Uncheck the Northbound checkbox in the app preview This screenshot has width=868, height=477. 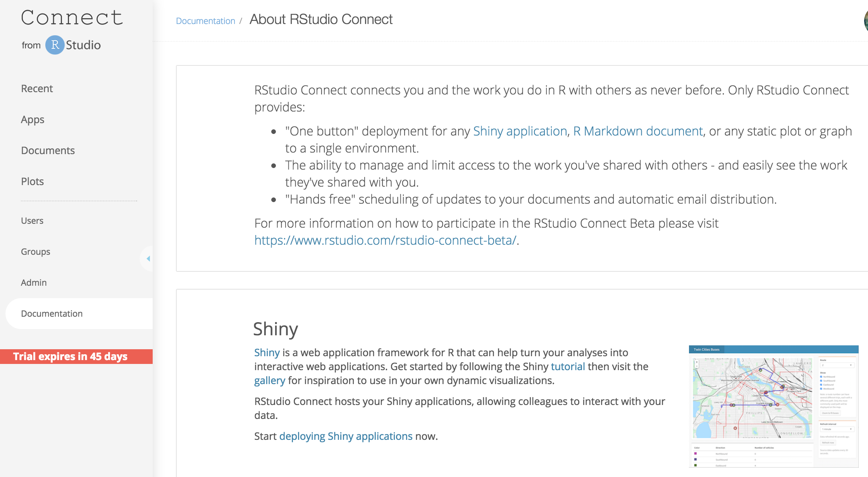coord(821,377)
